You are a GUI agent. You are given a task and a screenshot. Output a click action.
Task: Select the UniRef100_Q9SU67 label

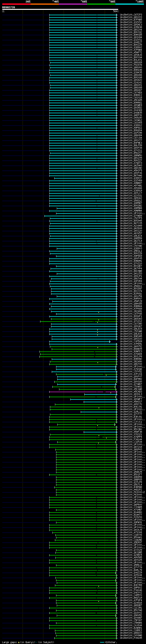[x=131, y=326]
